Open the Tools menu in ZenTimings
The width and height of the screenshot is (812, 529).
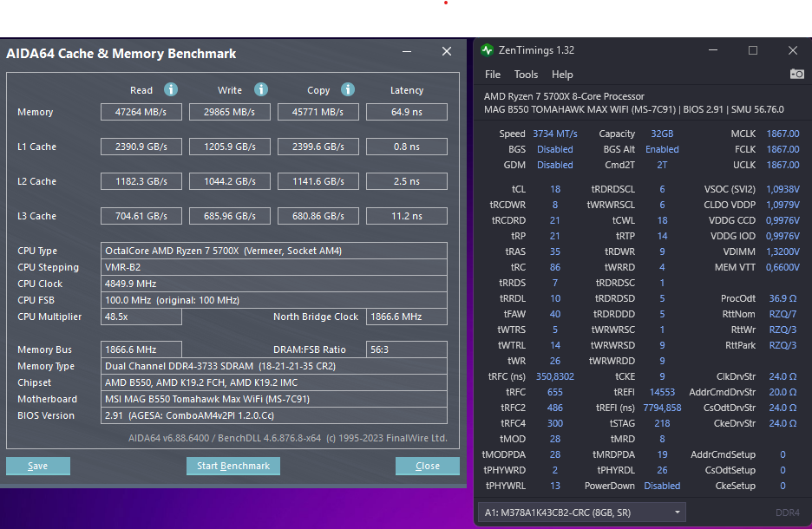pos(526,75)
